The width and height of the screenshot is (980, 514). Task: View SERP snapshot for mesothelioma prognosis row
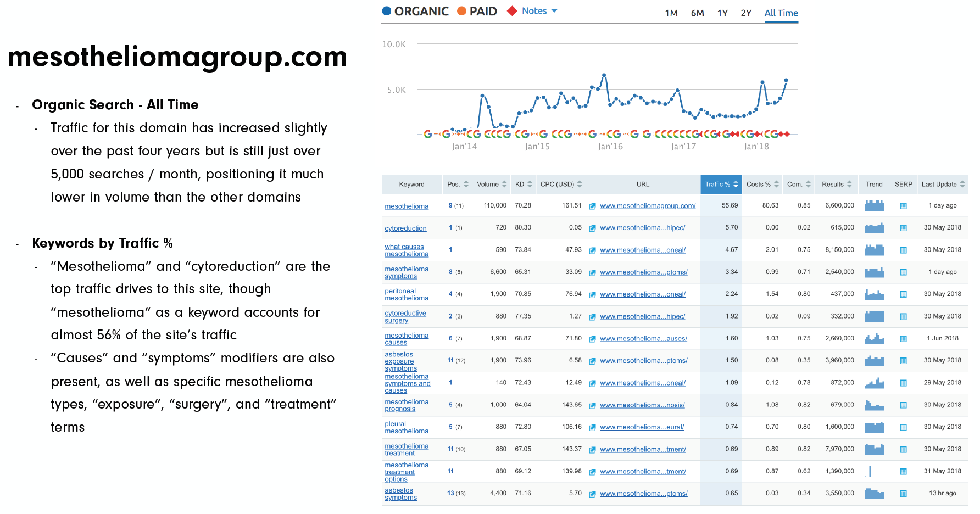[x=903, y=405]
